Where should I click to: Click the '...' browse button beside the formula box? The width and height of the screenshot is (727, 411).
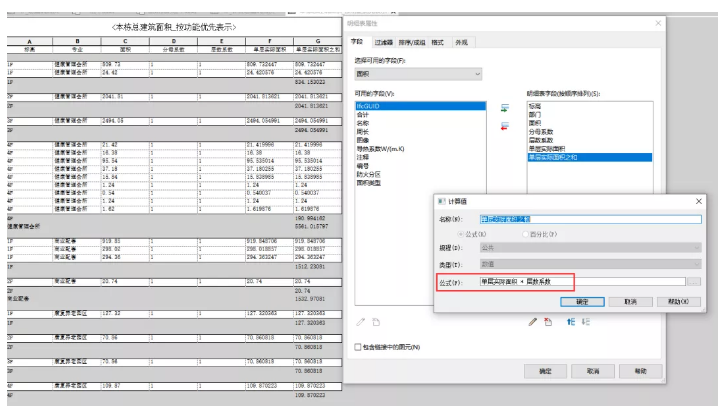[x=694, y=282]
